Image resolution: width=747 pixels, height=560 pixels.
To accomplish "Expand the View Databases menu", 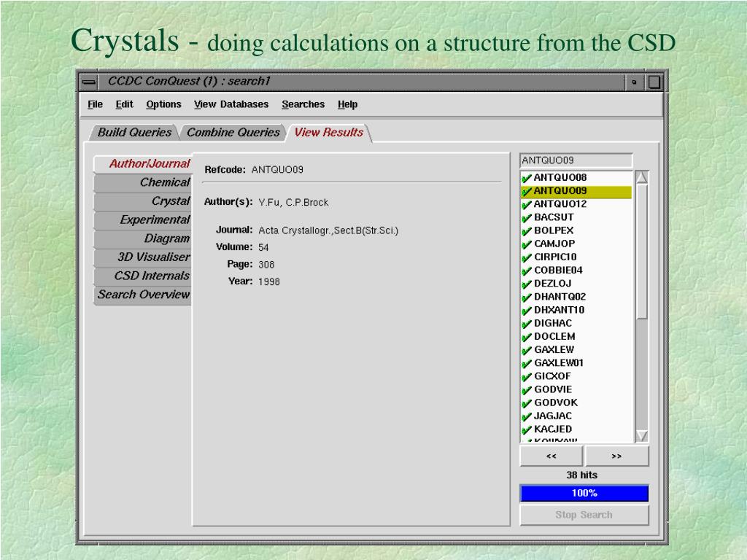I will point(231,104).
